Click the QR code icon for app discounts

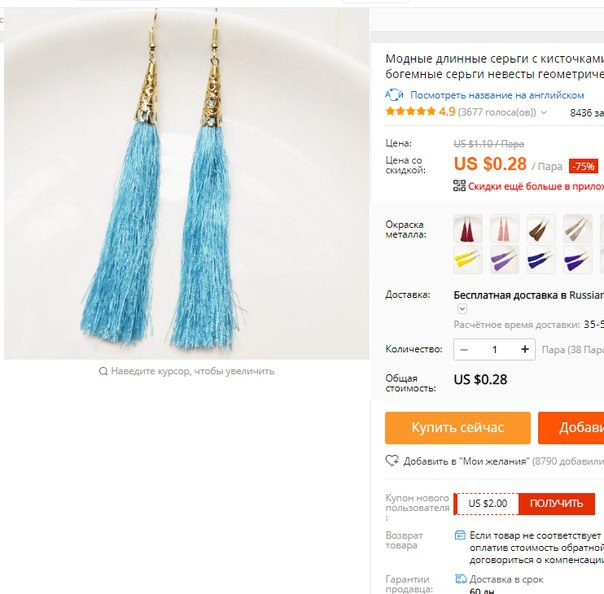click(459, 186)
